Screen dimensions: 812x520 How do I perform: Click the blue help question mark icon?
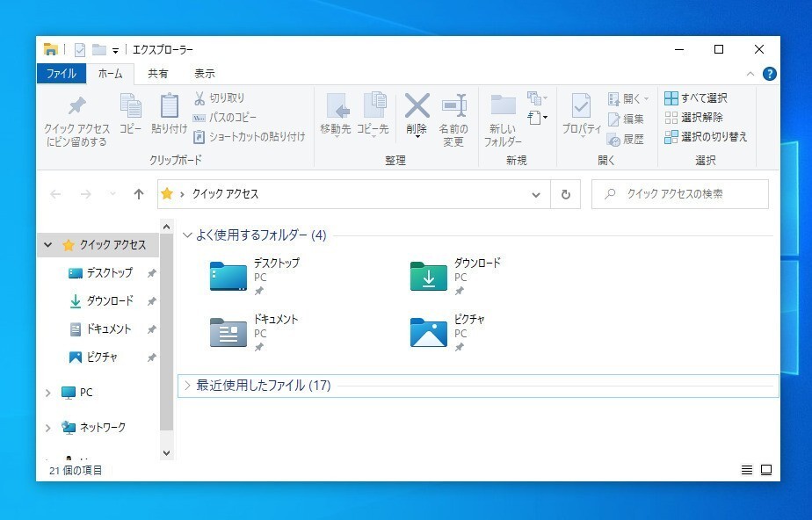point(769,74)
